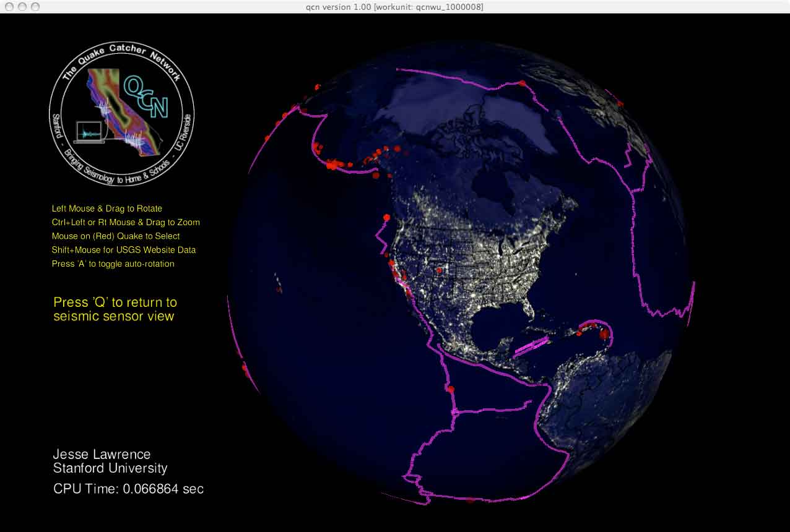Image resolution: width=790 pixels, height=532 pixels.
Task: Select the lone red quake in the western US interior
Action: (439, 270)
